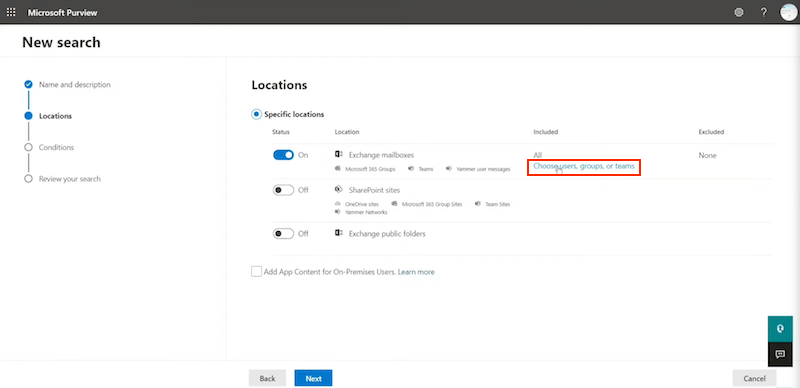Click the Status column header
Viewport: 800px width, 388px height.
pos(281,132)
